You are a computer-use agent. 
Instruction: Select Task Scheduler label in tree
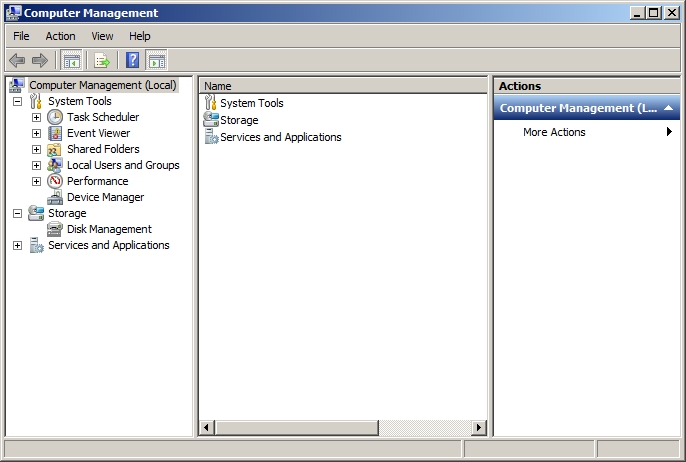coord(103,117)
